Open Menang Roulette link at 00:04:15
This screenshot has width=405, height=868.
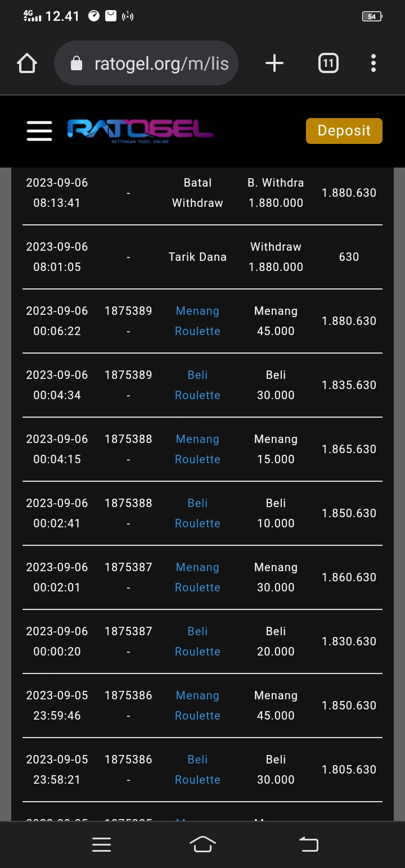point(197,449)
